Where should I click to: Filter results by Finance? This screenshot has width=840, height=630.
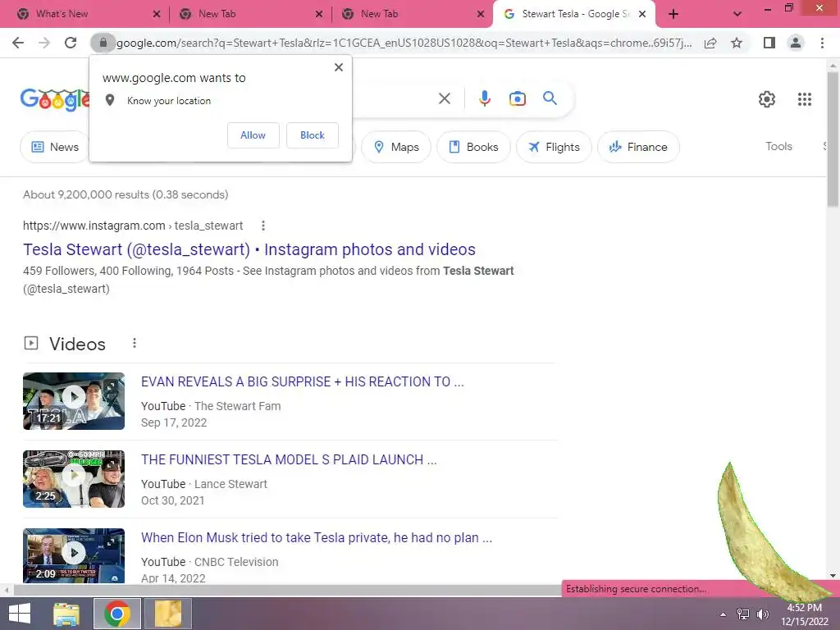(x=638, y=147)
